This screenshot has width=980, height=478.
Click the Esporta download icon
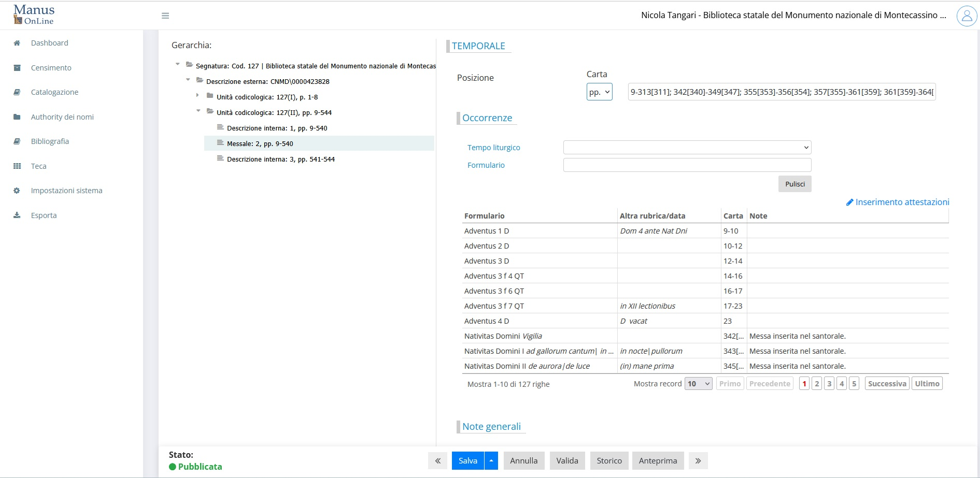pyautogui.click(x=17, y=215)
